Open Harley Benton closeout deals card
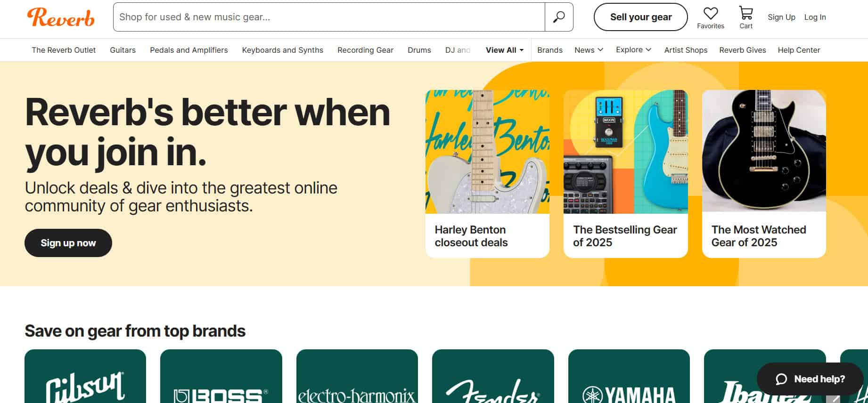The width and height of the screenshot is (868, 403). [487, 174]
